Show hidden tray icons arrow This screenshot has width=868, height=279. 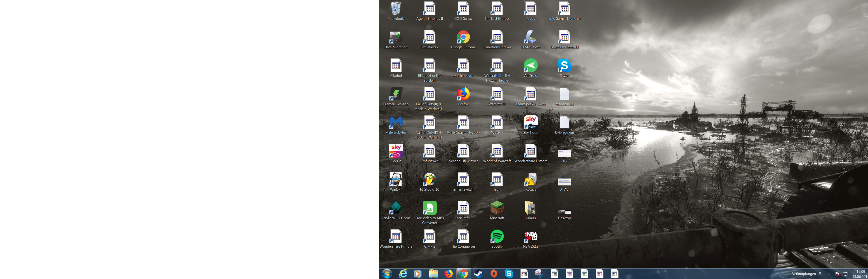829,274
